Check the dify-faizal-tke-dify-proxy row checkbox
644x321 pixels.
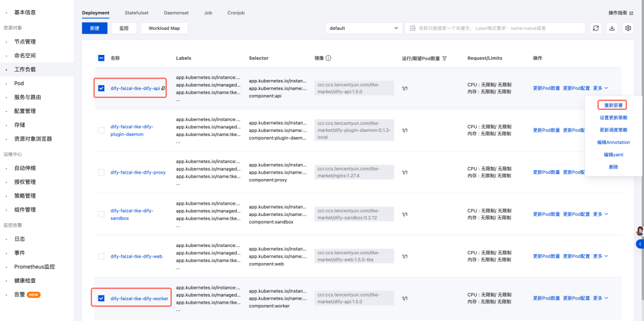[101, 172]
